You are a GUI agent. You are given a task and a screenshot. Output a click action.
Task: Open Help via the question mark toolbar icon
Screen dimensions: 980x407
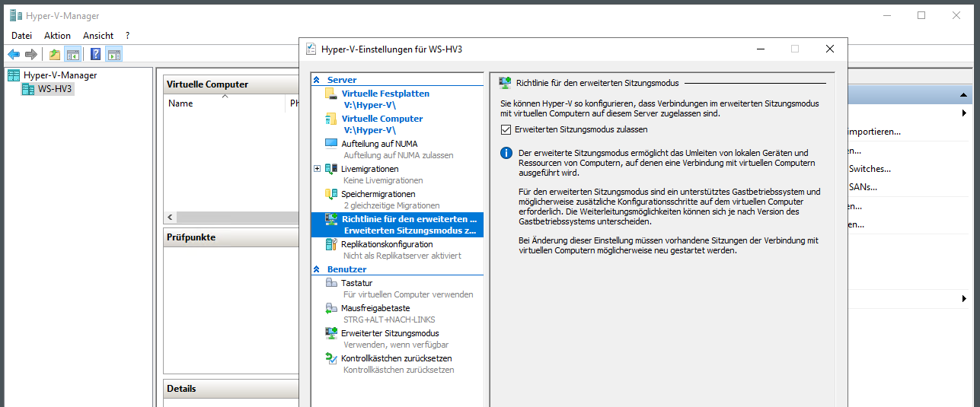95,54
